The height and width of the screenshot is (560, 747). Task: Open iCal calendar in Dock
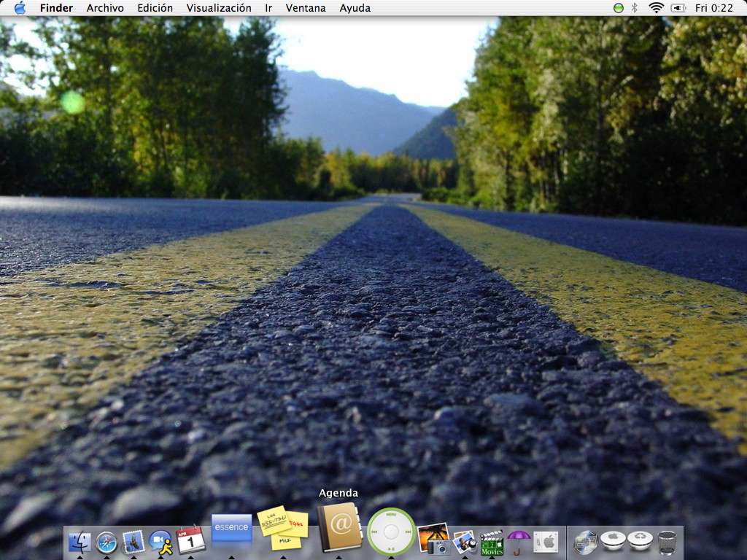(x=190, y=540)
